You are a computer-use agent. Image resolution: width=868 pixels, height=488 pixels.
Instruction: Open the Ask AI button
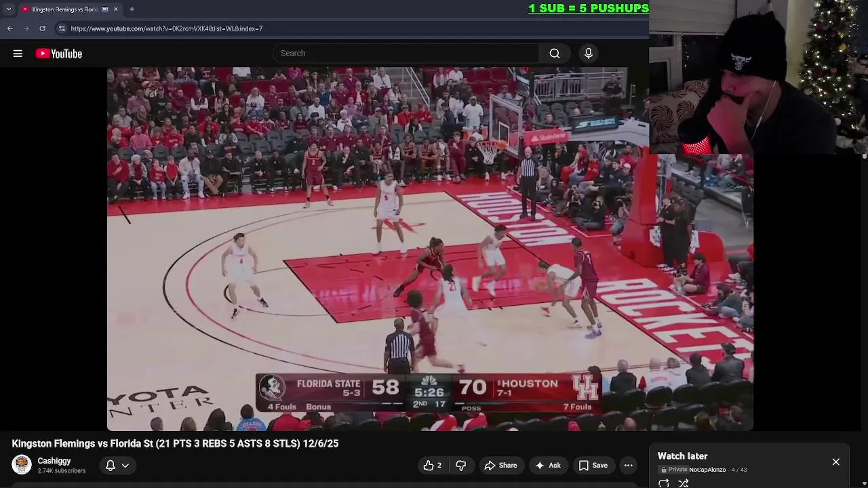(548, 466)
